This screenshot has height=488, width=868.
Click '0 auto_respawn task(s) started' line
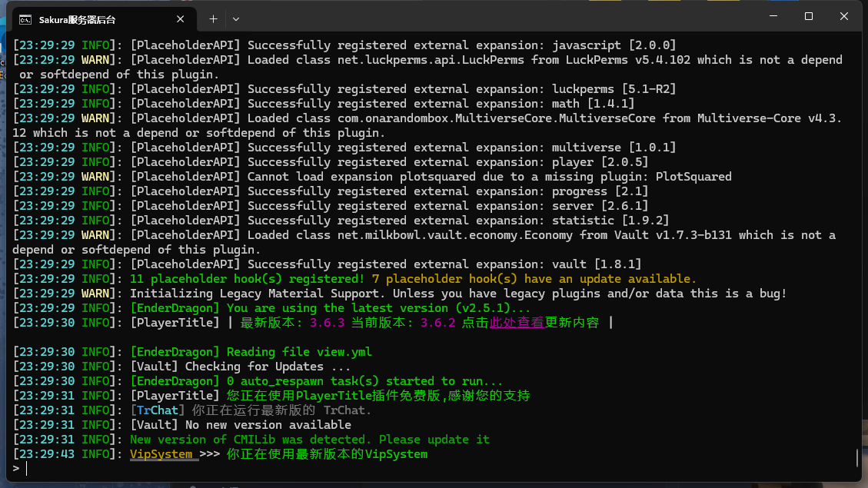[x=258, y=381]
